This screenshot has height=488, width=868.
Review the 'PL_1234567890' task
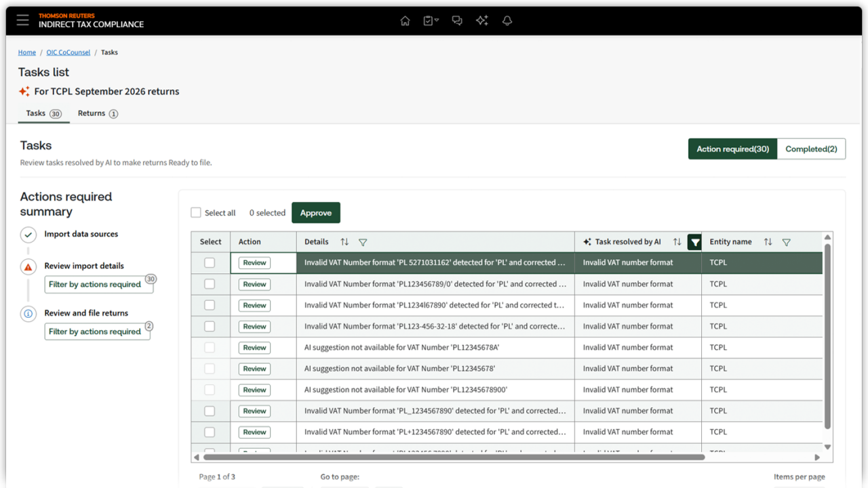pos(254,411)
